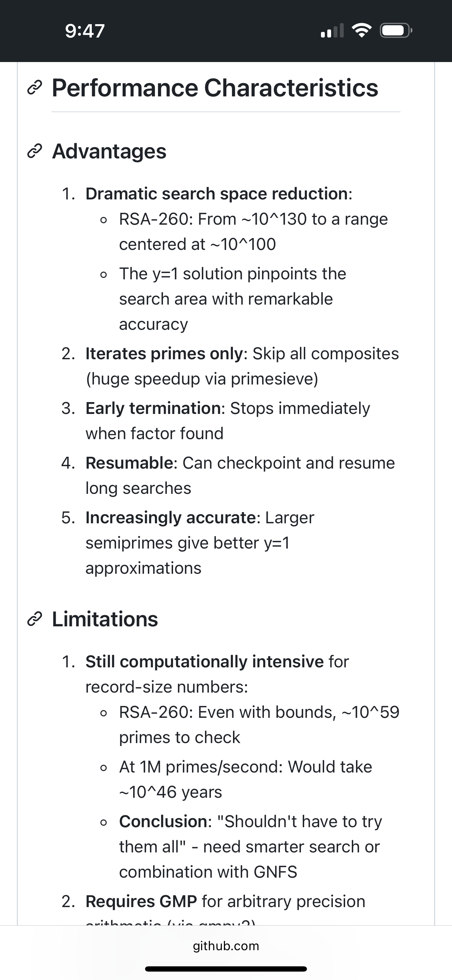452x980 pixels.
Task: Click the anchor link icon beside Performance Characteristics
Action: click(x=34, y=88)
